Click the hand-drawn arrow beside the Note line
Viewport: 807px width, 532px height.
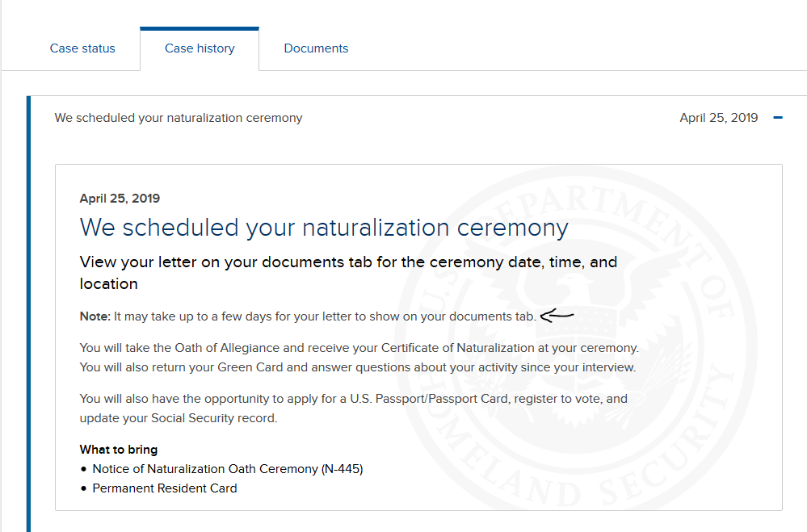pyautogui.click(x=557, y=315)
